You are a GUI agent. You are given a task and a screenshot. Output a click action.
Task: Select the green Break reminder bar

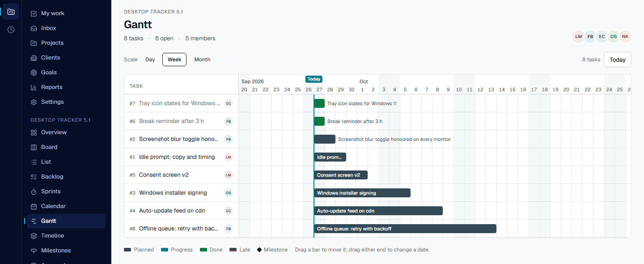point(319,121)
